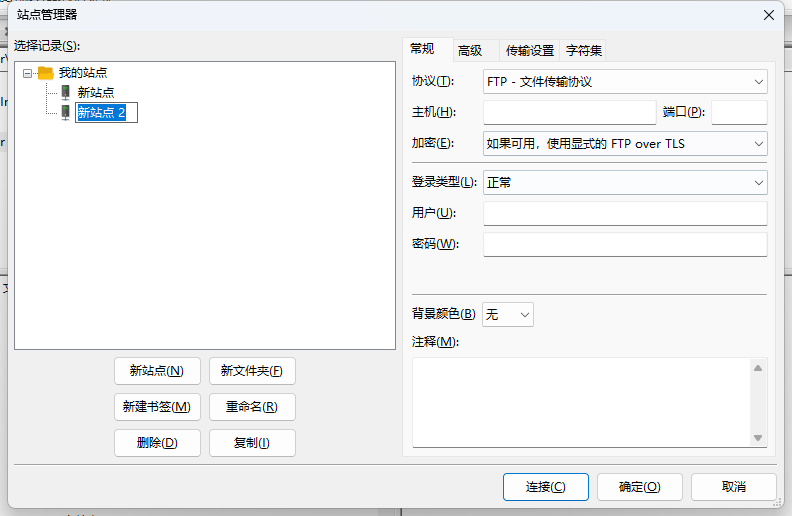Focus the 用户 username field
792x516 pixels.
pyautogui.click(x=624, y=213)
